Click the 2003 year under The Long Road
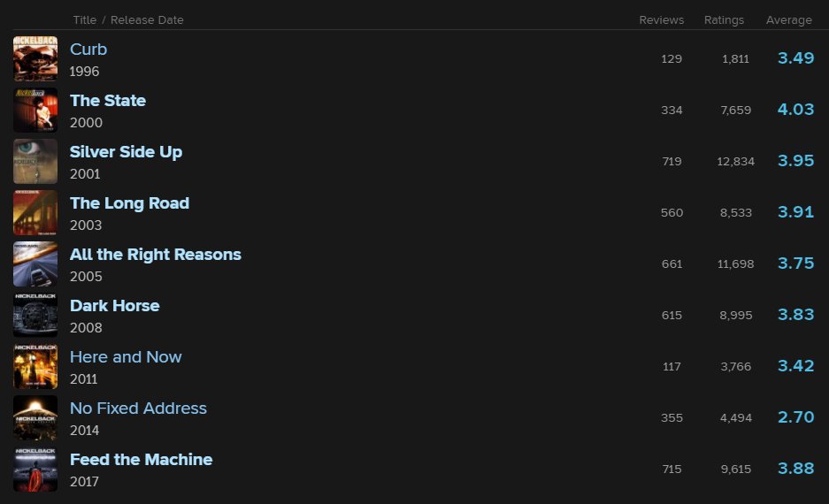The width and height of the screenshot is (829, 504). point(86,225)
